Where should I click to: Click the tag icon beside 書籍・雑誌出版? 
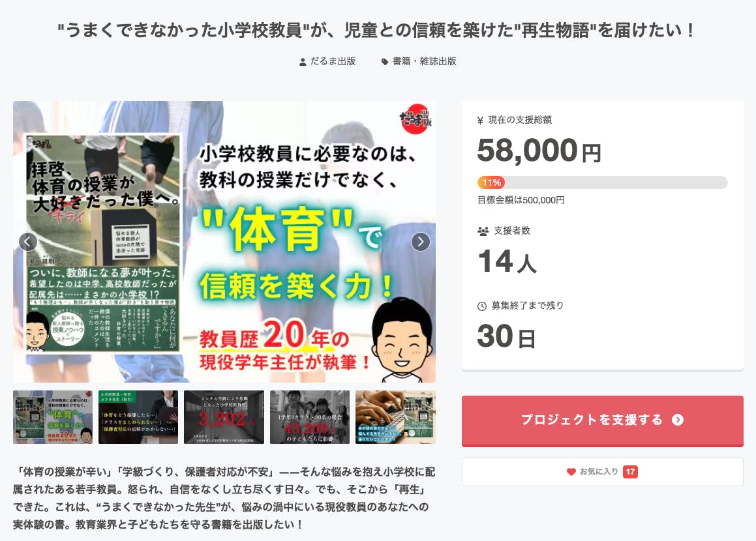tap(385, 62)
